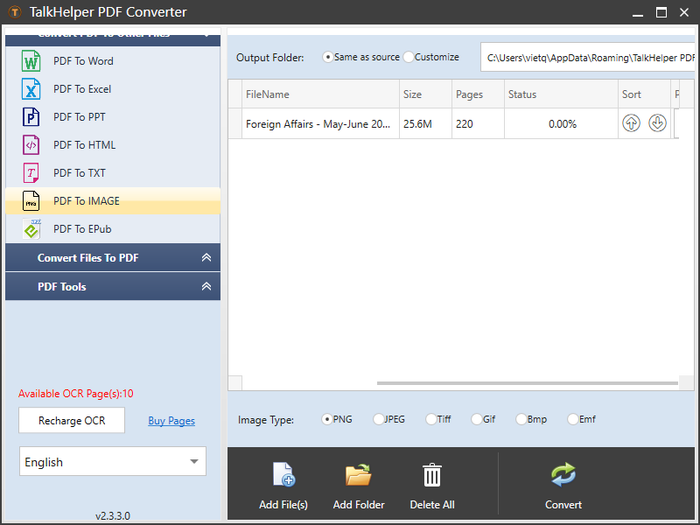The width and height of the screenshot is (700, 525).
Task: Click the Pages column header
Action: click(x=478, y=94)
